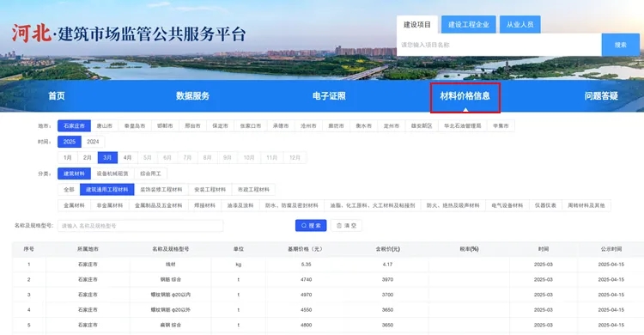Click the 河北 platform title logo
644x335 pixels.
[x=129, y=33]
